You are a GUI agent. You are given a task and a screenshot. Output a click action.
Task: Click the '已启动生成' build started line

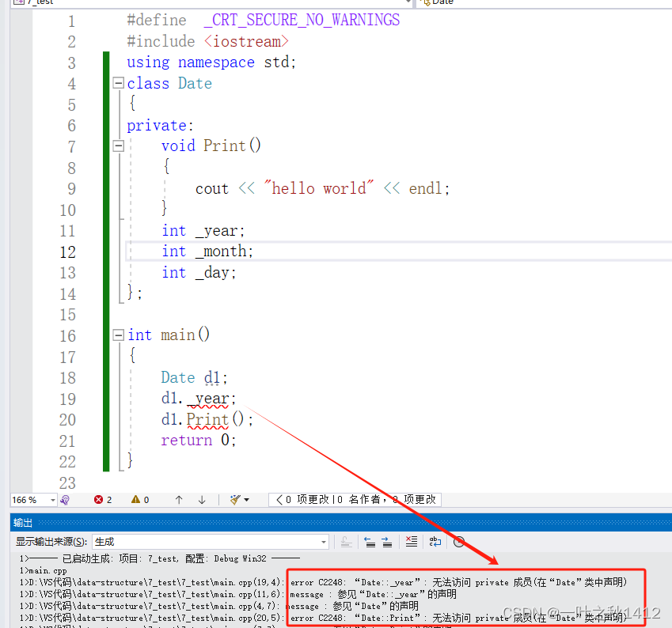(159, 558)
